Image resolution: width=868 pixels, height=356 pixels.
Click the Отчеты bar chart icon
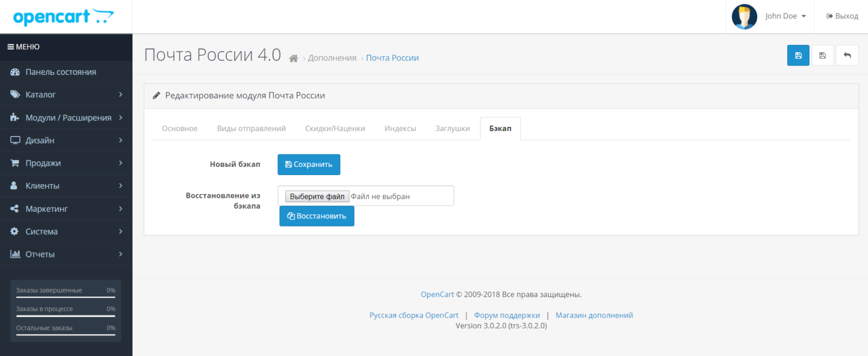[15, 254]
